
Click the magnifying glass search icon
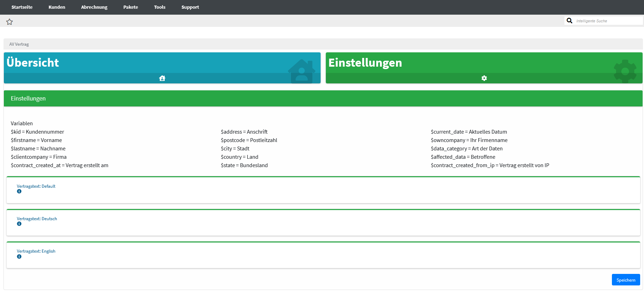569,21
